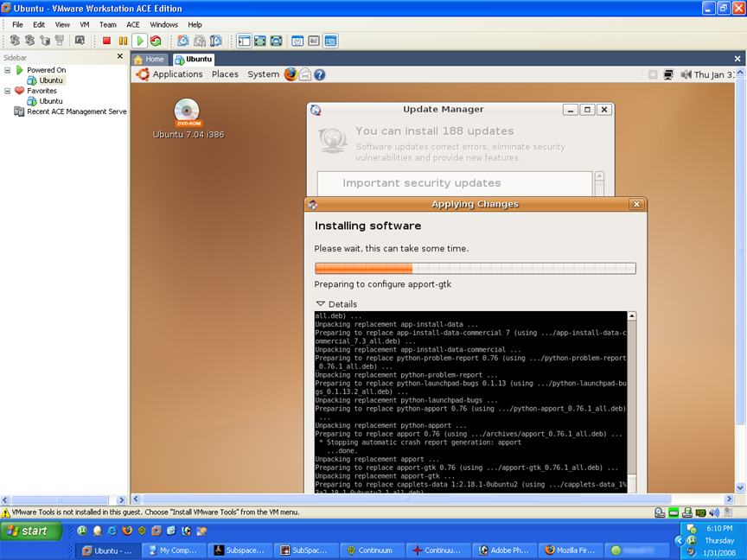Collapse the Details disclosure triangle

click(x=320, y=304)
